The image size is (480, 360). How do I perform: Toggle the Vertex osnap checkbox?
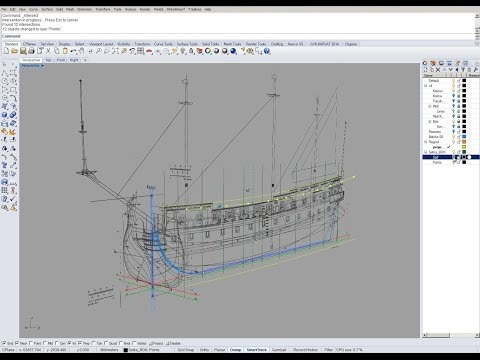(134, 343)
